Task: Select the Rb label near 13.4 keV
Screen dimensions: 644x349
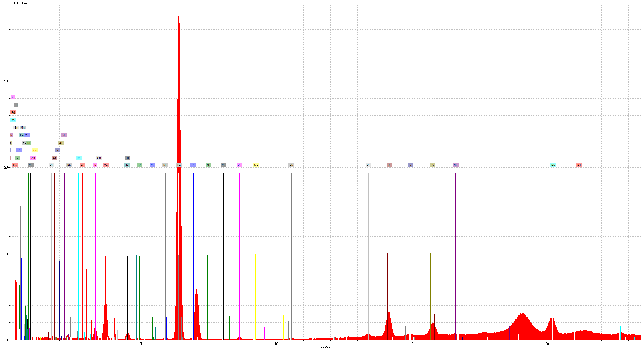Action: point(368,165)
